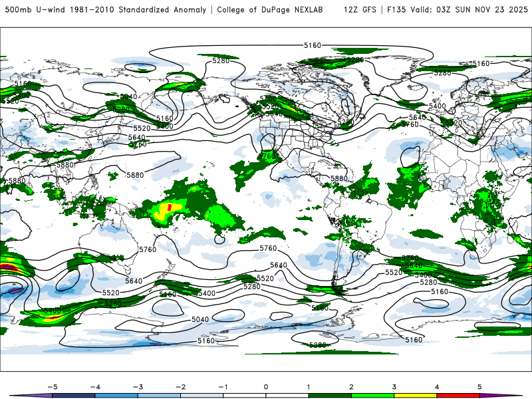Click the 5040 contour label over Siberia
The width and height of the screenshot is (532, 399).
(x=128, y=96)
